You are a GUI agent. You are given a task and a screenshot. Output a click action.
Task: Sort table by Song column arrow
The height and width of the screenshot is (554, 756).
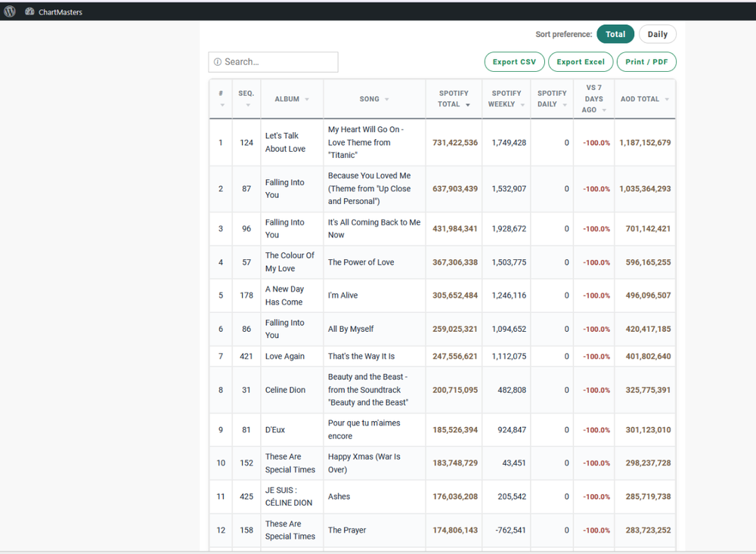386,99
